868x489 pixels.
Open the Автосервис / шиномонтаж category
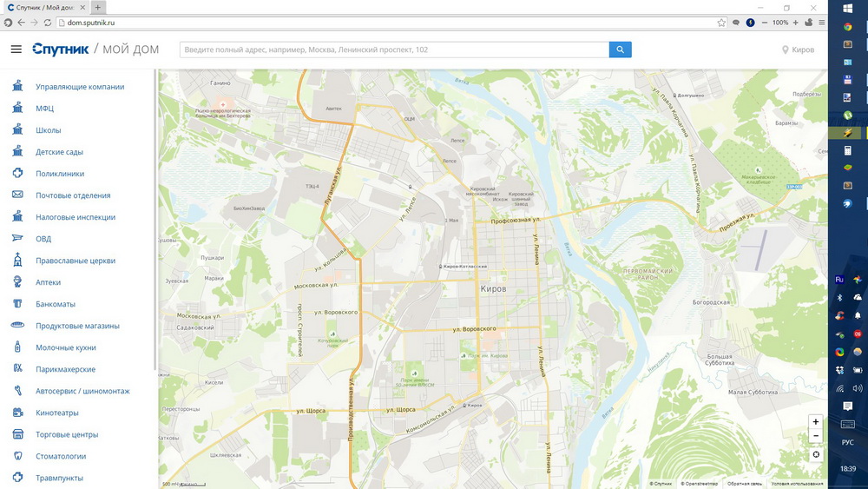82,391
